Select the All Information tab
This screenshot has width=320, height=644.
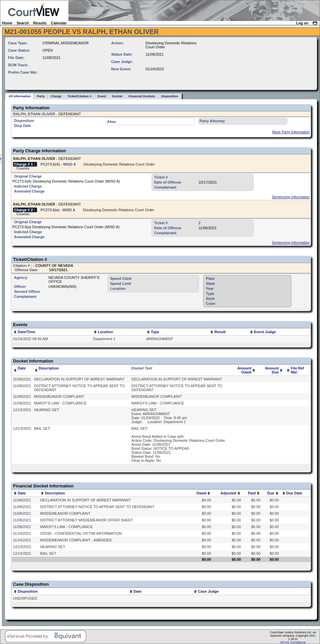(x=20, y=96)
